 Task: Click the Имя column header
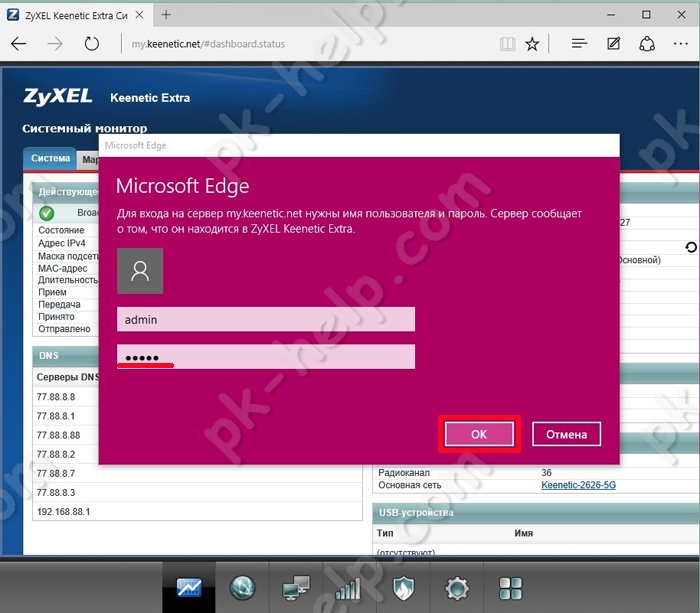tap(523, 533)
